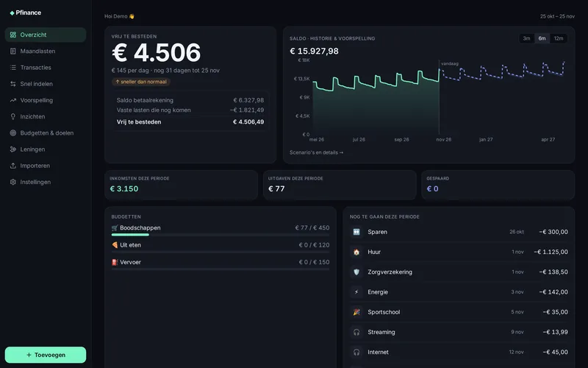Screen dimensions: 588x368
Task: Go to Transacties in the sidebar
Action: click(x=46, y=68)
